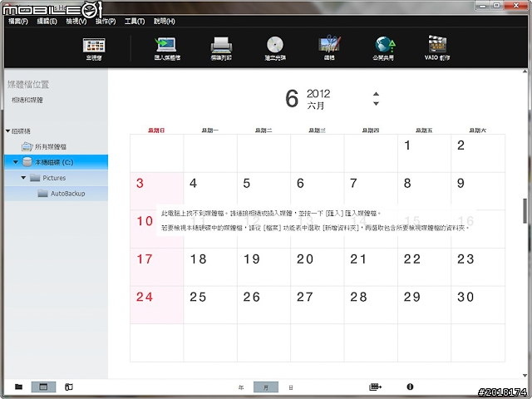Screen dimensions: 532x399
Task: Open the disc creation tool
Action: coord(274,47)
